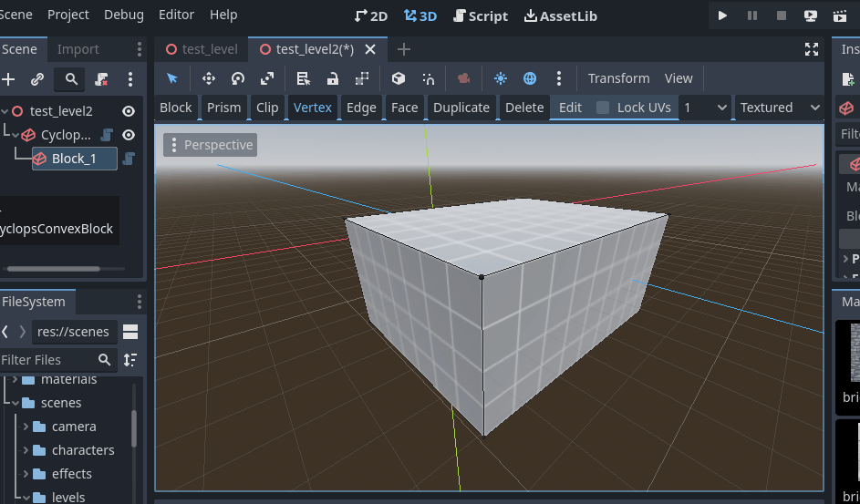This screenshot has width=860, height=504.
Task: Click the group selected nodes icon
Action: click(x=362, y=78)
